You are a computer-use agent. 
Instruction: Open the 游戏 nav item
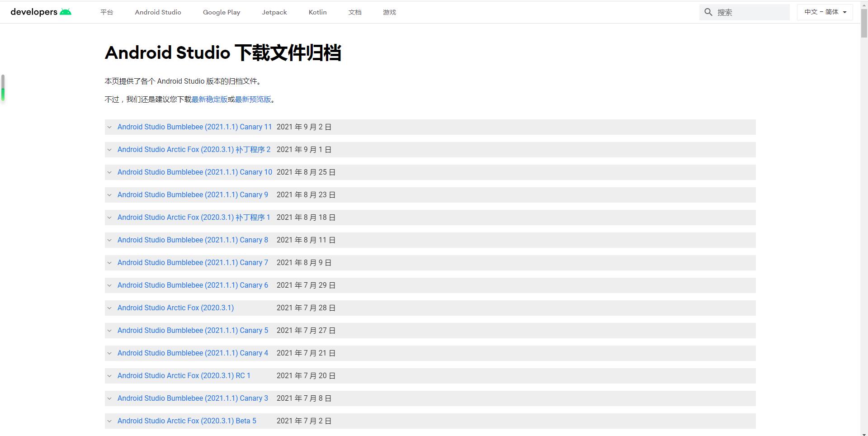pos(389,12)
